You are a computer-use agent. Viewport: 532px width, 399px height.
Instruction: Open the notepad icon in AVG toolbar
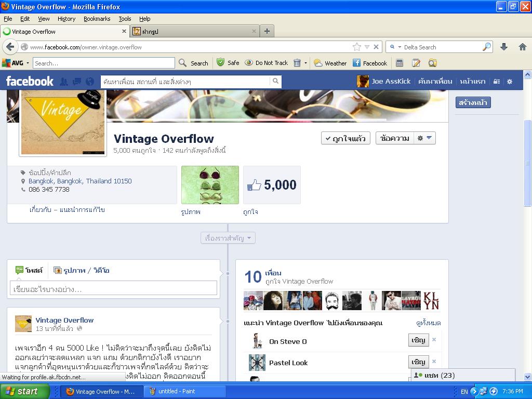[416, 63]
